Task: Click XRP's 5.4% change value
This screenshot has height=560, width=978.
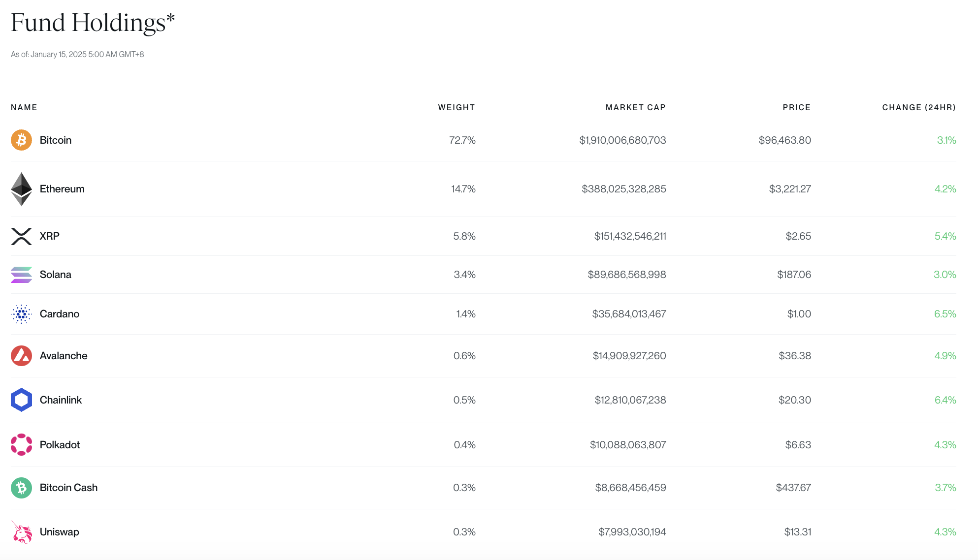Action: click(x=945, y=236)
